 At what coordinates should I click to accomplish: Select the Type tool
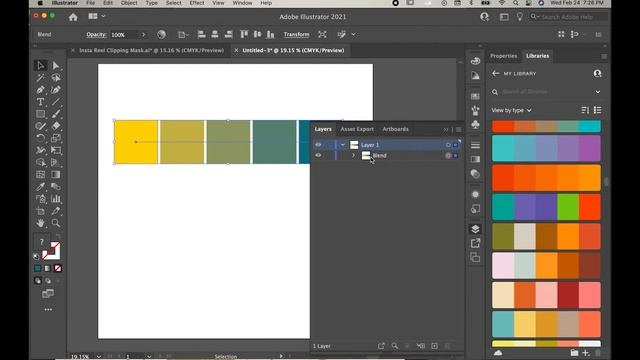[40, 102]
